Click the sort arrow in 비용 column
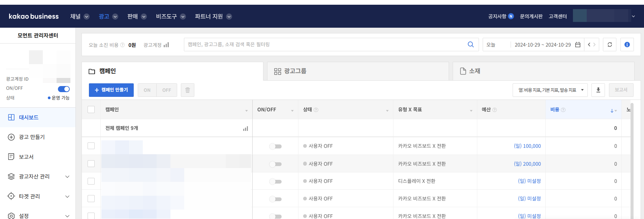The width and height of the screenshot is (644, 219). click(612, 111)
